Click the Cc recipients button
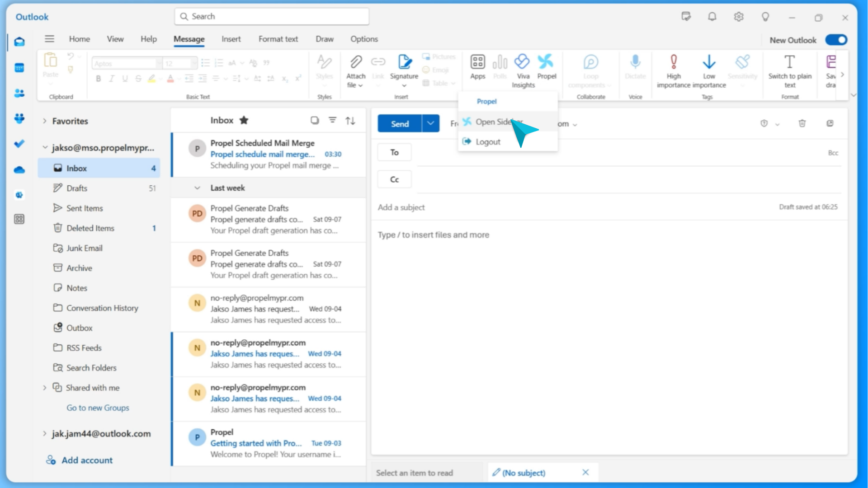The height and width of the screenshot is (488, 868). point(394,179)
